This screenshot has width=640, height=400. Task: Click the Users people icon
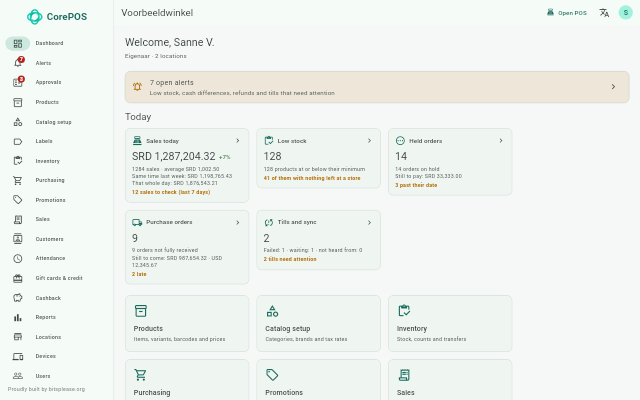pyautogui.click(x=18, y=376)
